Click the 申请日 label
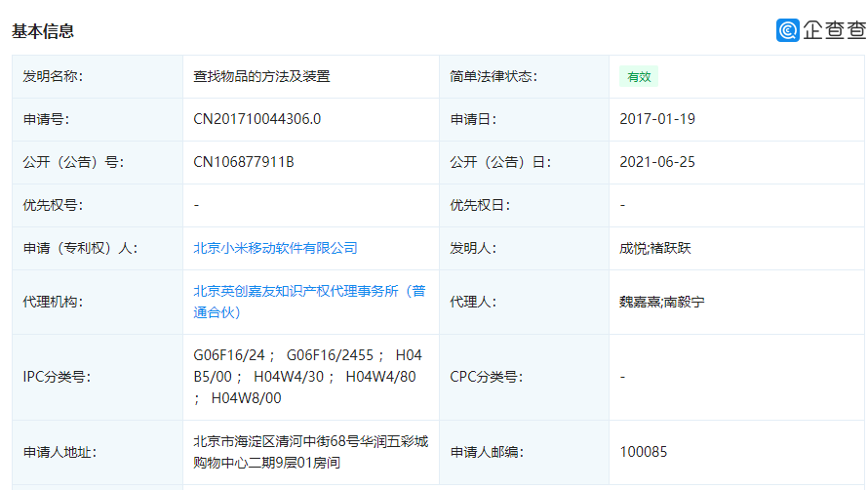868x490 pixels. [x=473, y=119]
